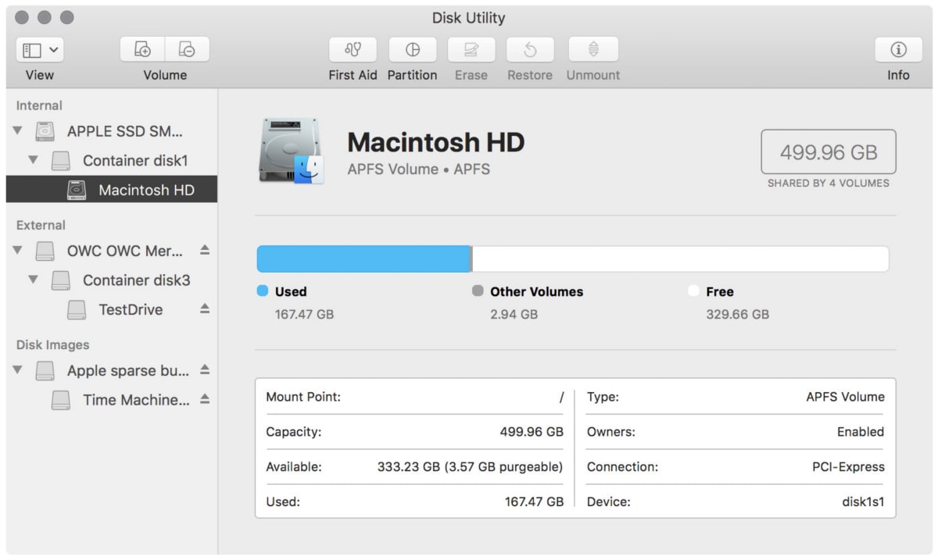This screenshot has width=938, height=560.
Task: Click the remove volume icon
Action: (x=188, y=48)
